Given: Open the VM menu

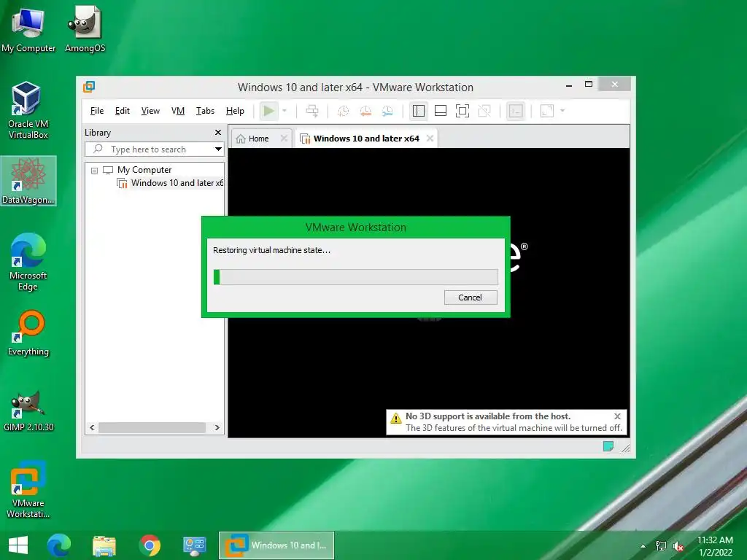Looking at the screenshot, I should pyautogui.click(x=178, y=111).
